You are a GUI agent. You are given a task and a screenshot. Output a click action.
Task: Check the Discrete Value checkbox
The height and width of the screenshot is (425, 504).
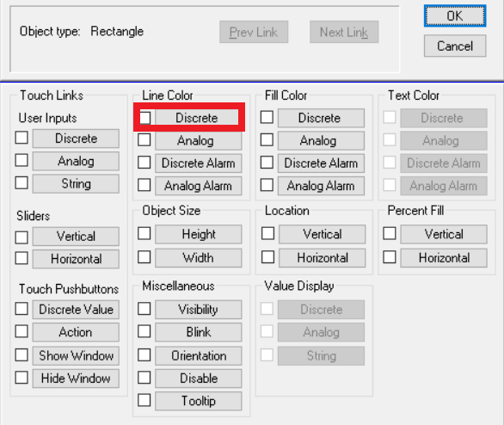[x=22, y=309]
